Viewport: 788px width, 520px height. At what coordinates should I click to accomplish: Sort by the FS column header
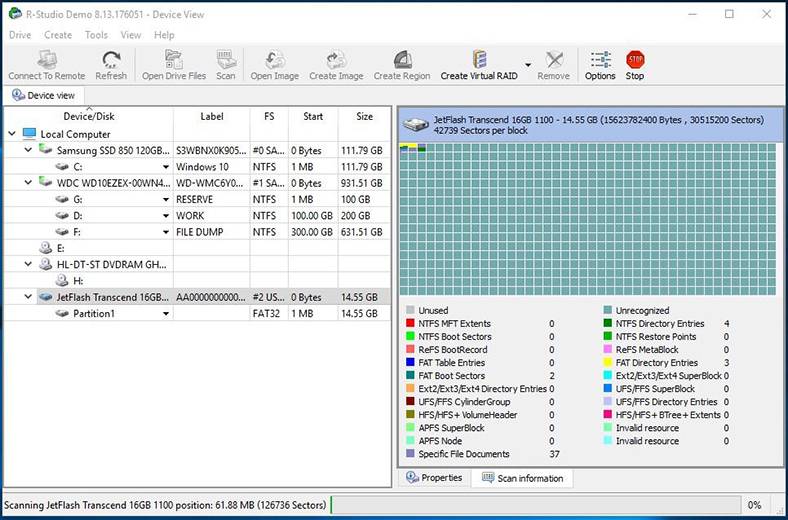(269, 116)
